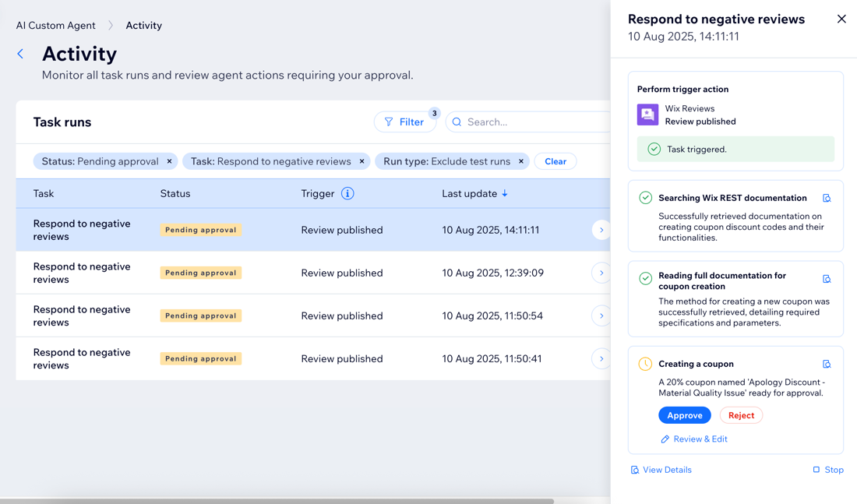Click the back arrow beside Activity heading
857x504 pixels.
(20, 54)
